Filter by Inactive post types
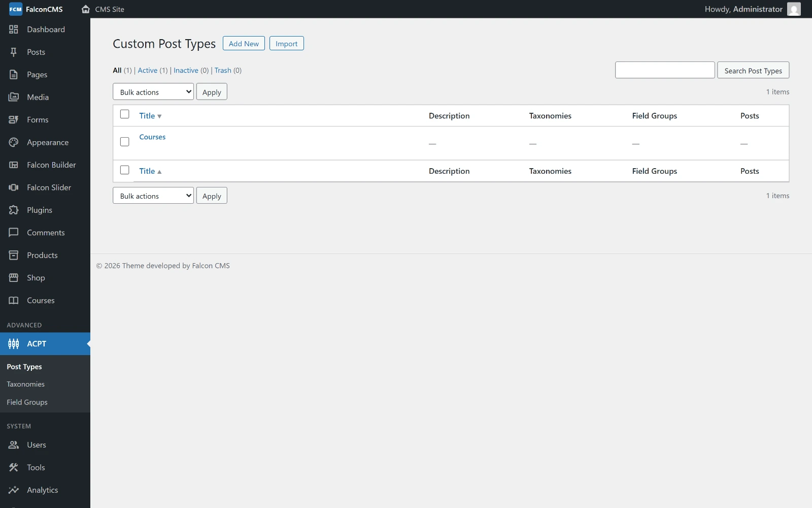This screenshot has height=508, width=812. coord(186,71)
